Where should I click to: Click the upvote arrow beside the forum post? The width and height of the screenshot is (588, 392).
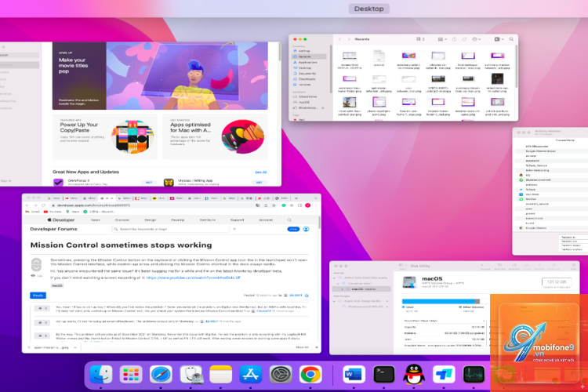tap(36, 261)
